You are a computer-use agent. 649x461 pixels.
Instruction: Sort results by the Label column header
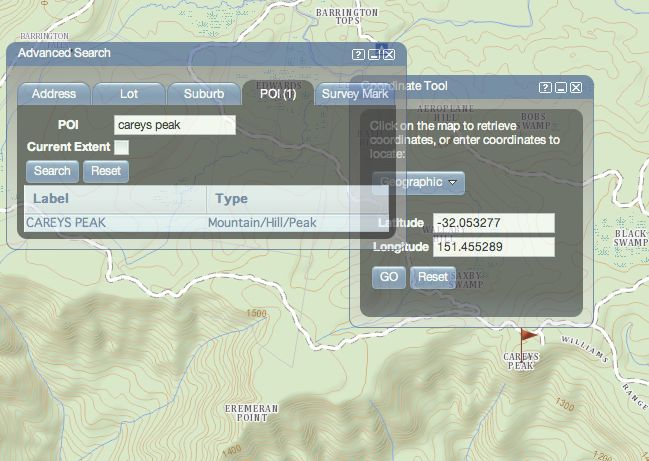point(115,199)
